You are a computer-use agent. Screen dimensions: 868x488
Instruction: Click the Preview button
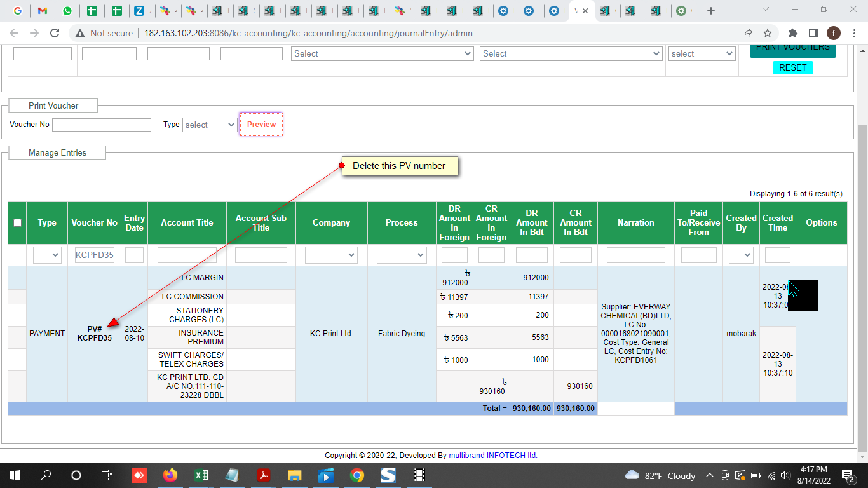pos(261,125)
